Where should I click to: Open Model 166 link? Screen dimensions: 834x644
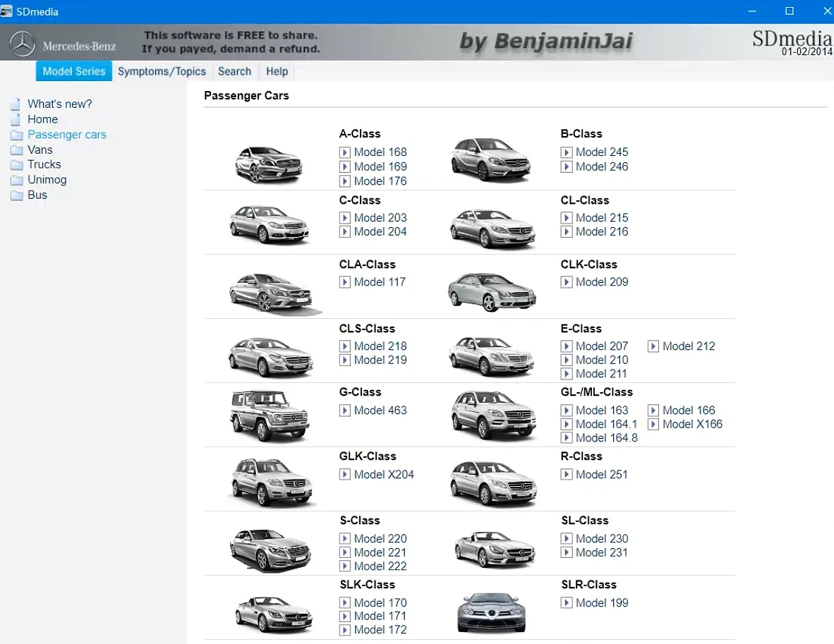[689, 411]
